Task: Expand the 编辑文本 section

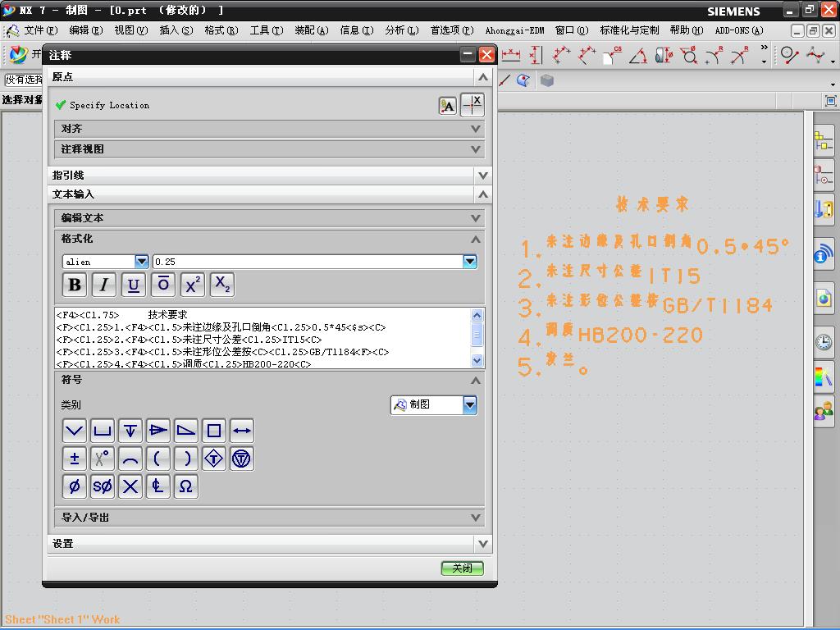Action: tap(269, 218)
